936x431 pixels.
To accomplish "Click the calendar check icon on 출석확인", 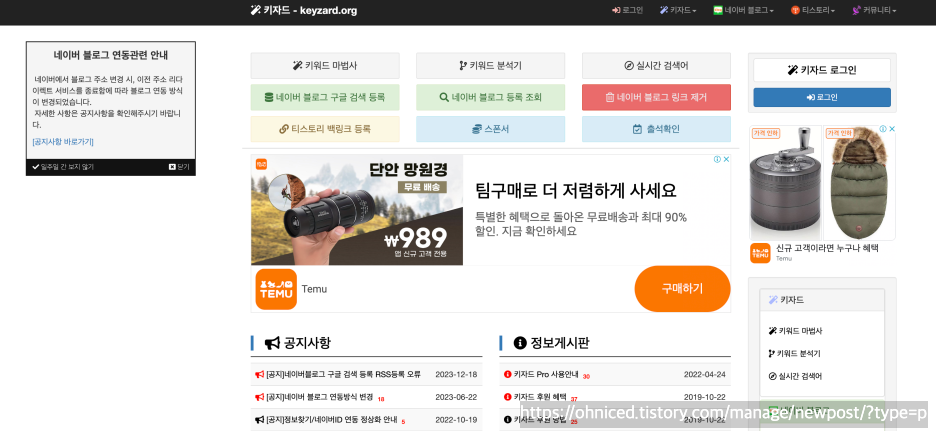I will pos(638,129).
